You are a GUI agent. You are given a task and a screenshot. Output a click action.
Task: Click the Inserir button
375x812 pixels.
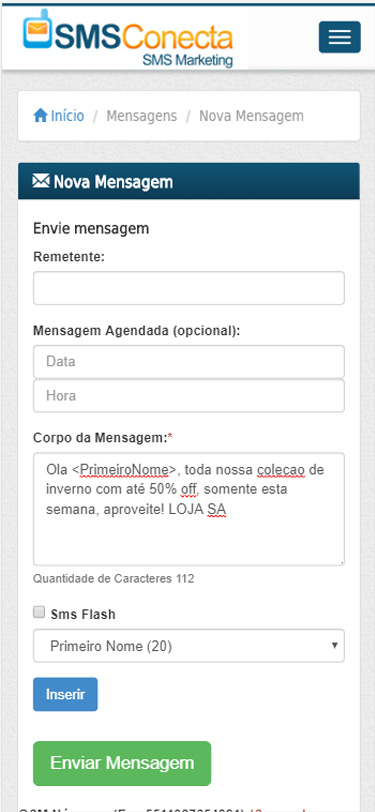65,694
